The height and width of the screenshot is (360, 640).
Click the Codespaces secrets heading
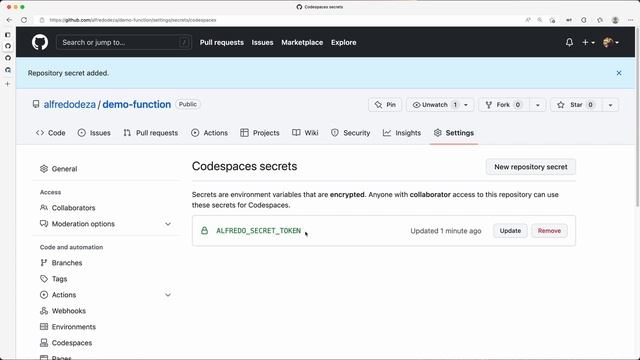[x=244, y=166]
